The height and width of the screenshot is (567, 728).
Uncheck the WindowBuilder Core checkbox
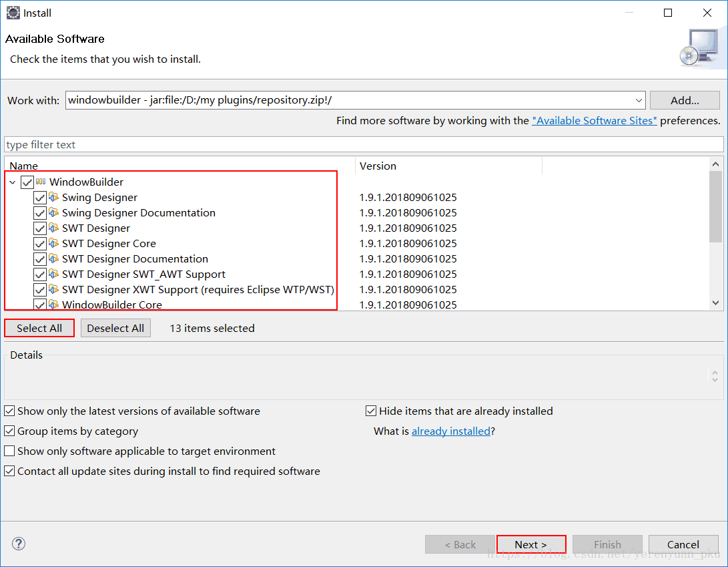pos(40,305)
